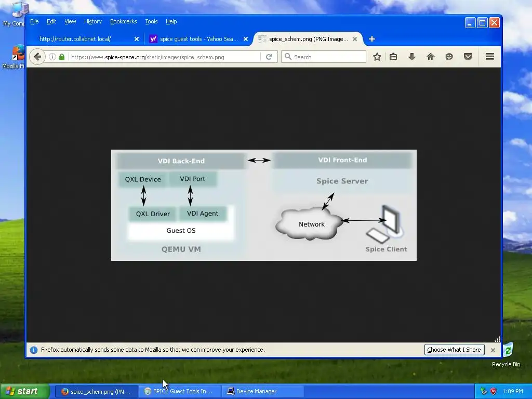Switch to SPICE Guest Tools taskbar item
This screenshot has height=399, width=532.
coord(179,391)
